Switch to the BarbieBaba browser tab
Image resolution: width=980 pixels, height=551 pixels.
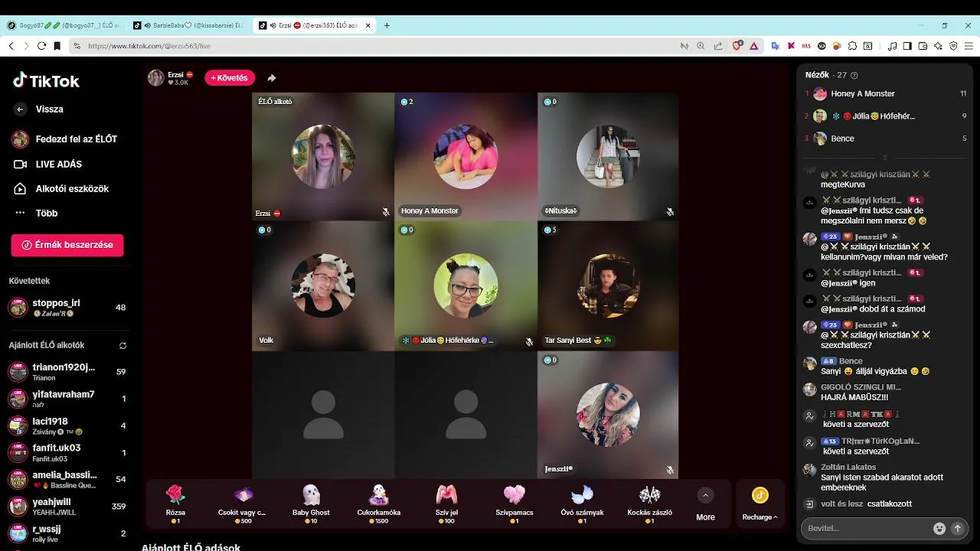point(188,25)
